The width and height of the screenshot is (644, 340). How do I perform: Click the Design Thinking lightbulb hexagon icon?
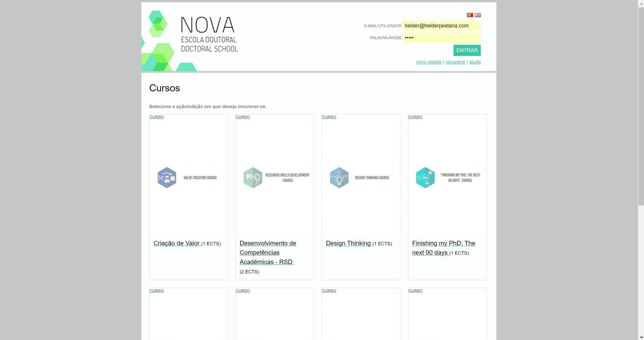point(339,178)
